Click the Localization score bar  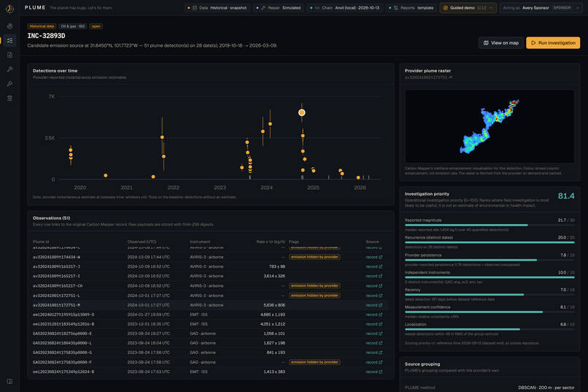[490, 329]
